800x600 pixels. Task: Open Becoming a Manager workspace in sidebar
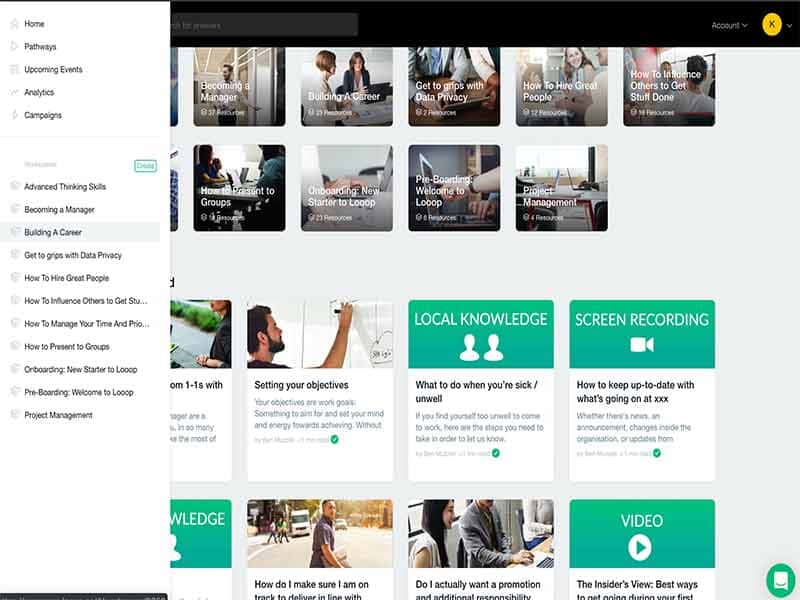(59, 210)
